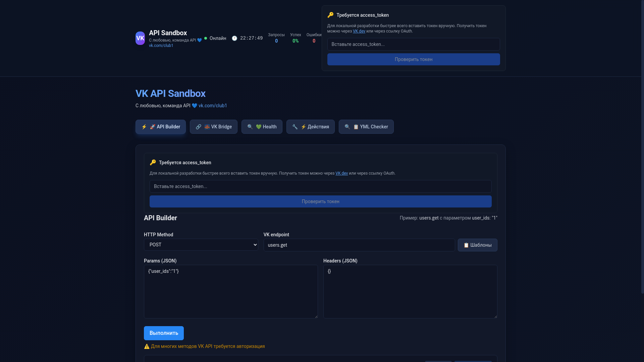Open the YML Checker tab
This screenshot has height=362, width=644.
tap(366, 127)
